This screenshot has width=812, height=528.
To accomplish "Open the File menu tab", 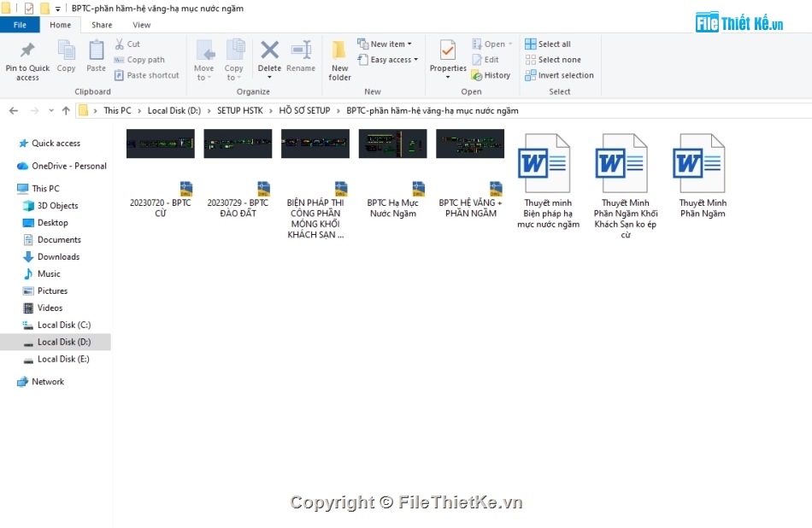I will [20, 25].
